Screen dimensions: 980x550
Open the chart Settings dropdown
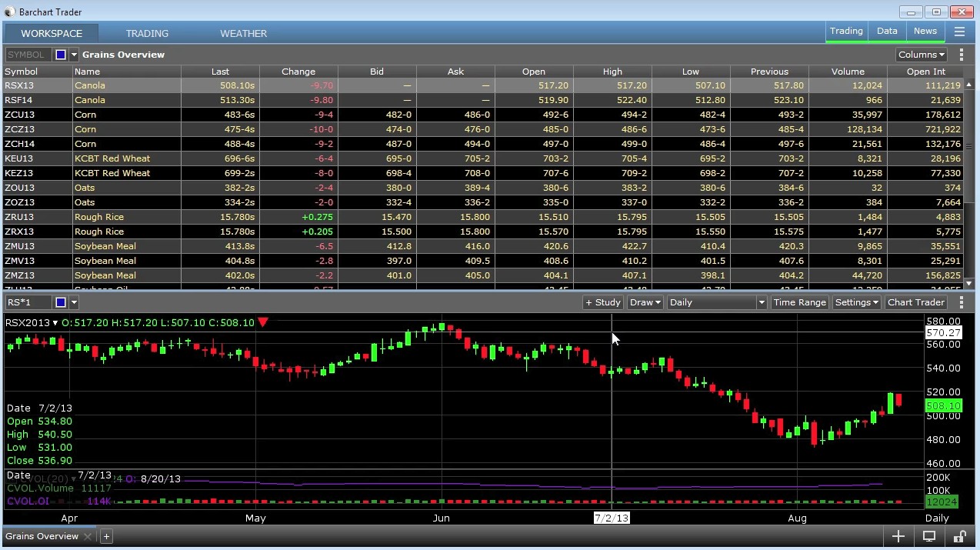pos(856,302)
